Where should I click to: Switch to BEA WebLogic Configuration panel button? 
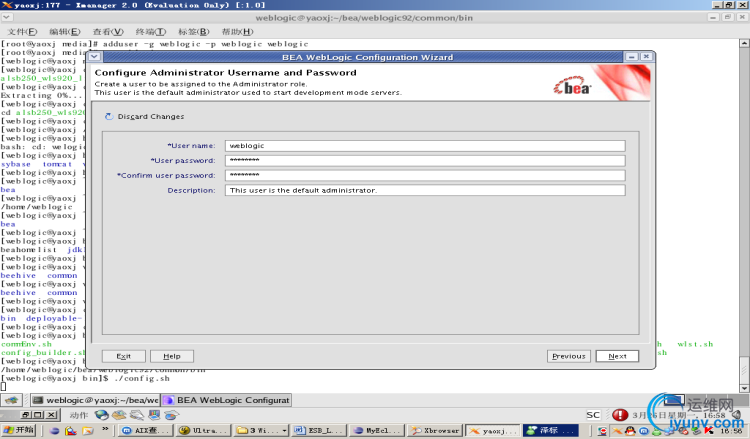[x=227, y=400]
